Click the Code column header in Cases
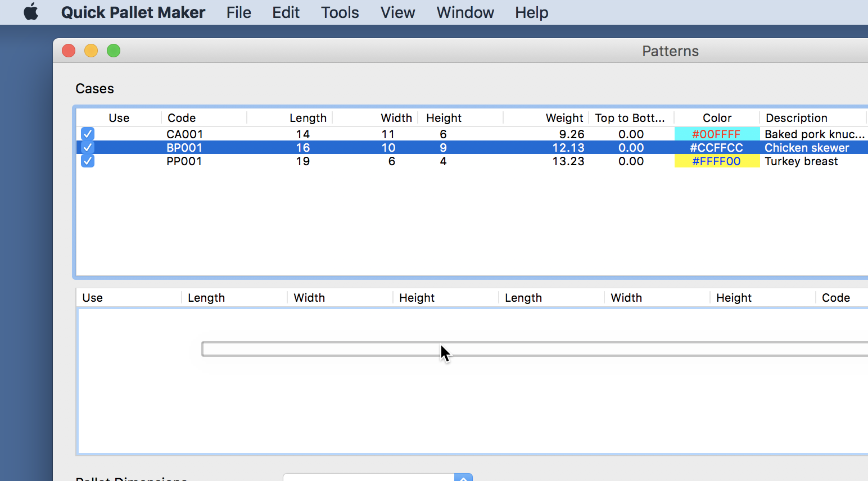Screen dimensions: 868x481 click(182, 118)
